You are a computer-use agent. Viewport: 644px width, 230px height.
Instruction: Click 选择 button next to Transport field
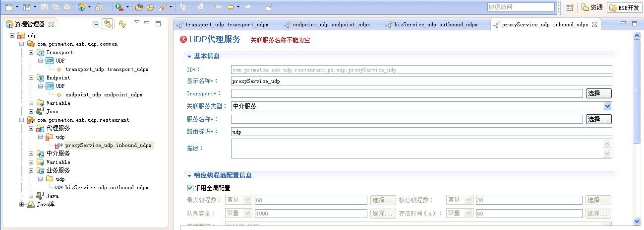599,93
